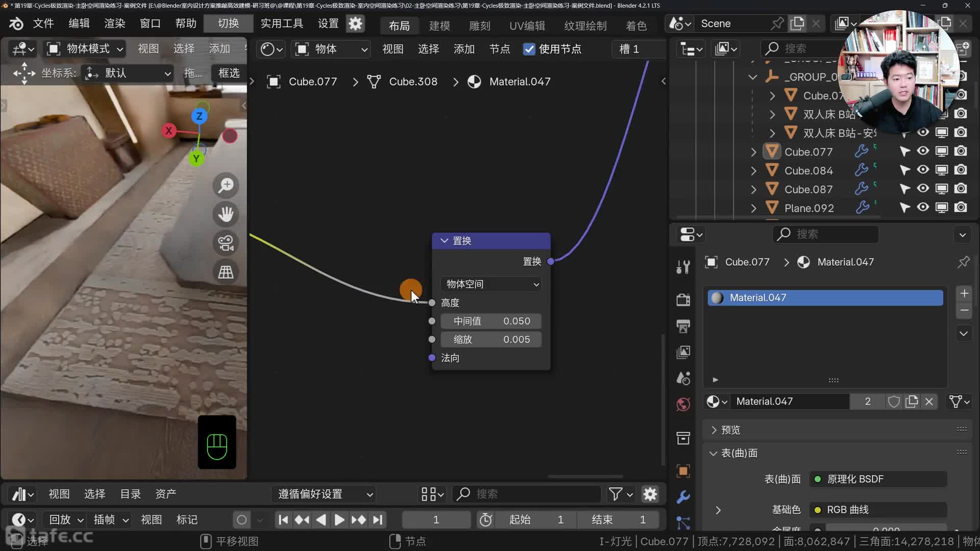Click the 切换 button in top bar
Viewport: 980px width, 551px height.
[228, 23]
